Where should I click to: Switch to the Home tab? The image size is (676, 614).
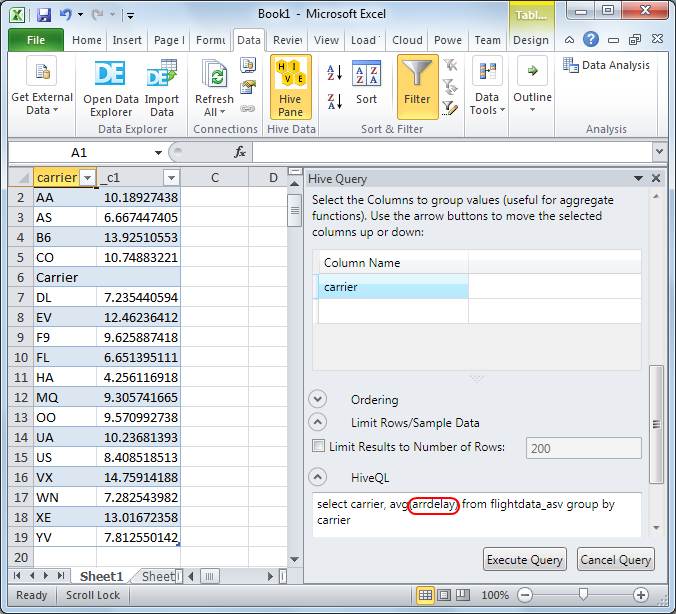[x=87, y=40]
